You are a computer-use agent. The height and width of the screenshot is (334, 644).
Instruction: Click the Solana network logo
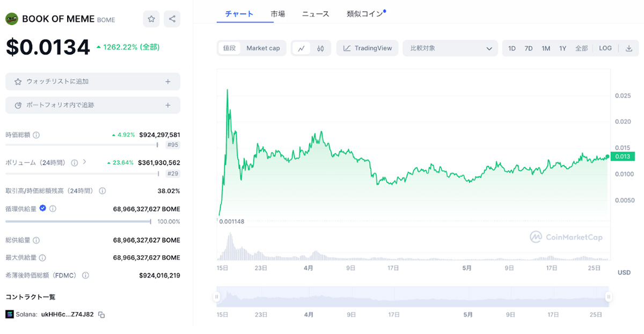click(x=9, y=314)
